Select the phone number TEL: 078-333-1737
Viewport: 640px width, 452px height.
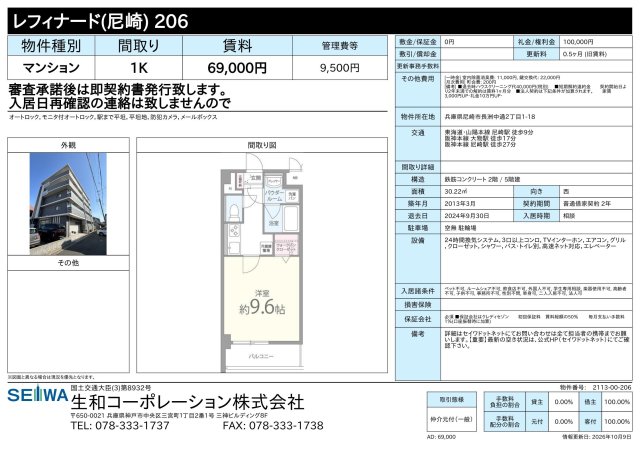tap(120, 426)
